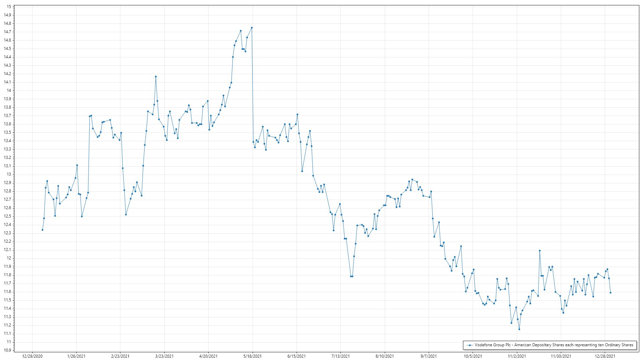Click the 10.9 value on the y-axis

pos(7,350)
